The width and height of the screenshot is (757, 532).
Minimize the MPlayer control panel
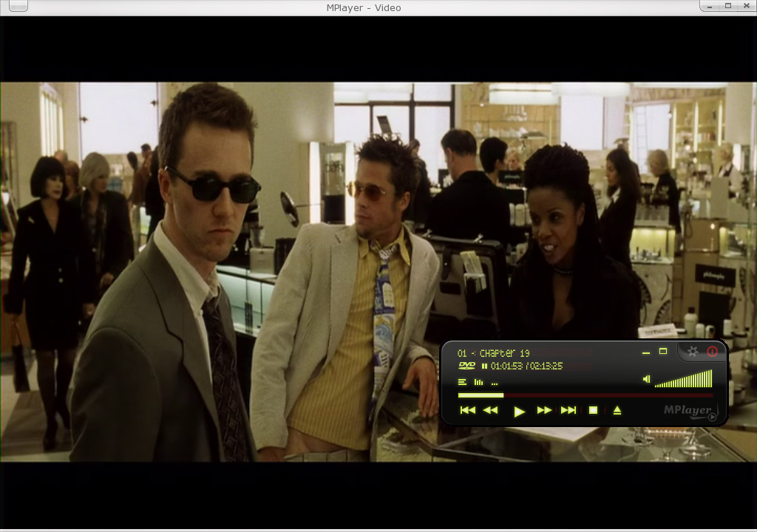coord(646,353)
